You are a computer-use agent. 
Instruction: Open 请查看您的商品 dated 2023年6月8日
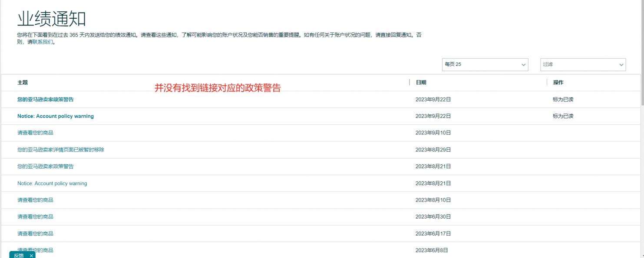coord(35,250)
